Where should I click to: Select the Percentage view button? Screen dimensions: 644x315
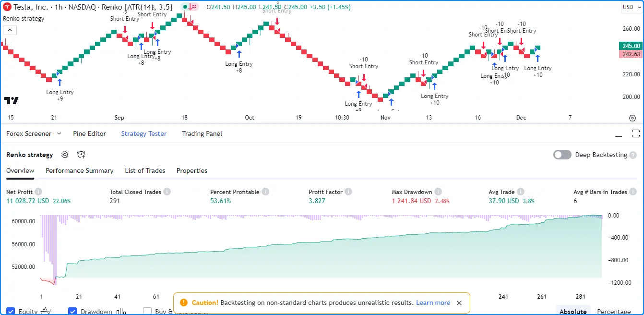pos(613,311)
